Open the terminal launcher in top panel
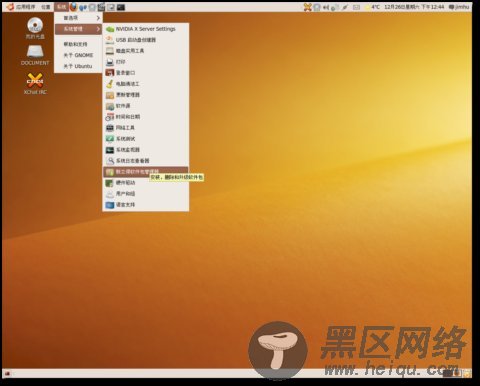This screenshot has height=386, width=480. [x=121, y=7]
